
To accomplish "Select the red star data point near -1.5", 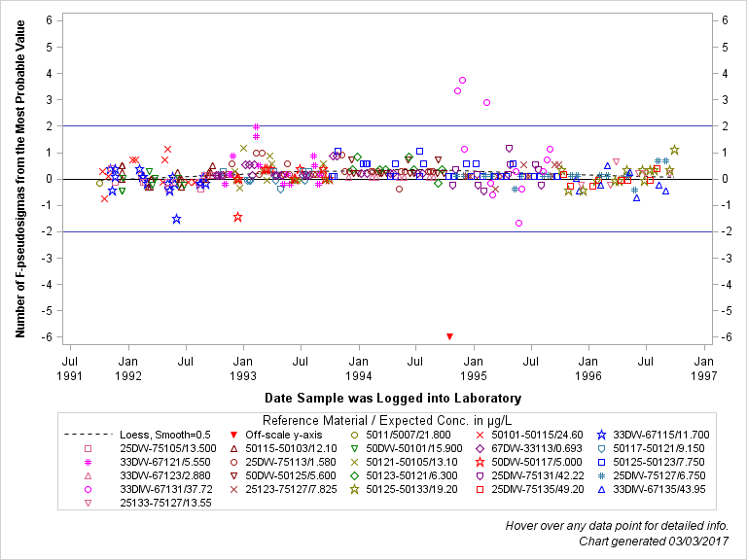I will [x=238, y=217].
